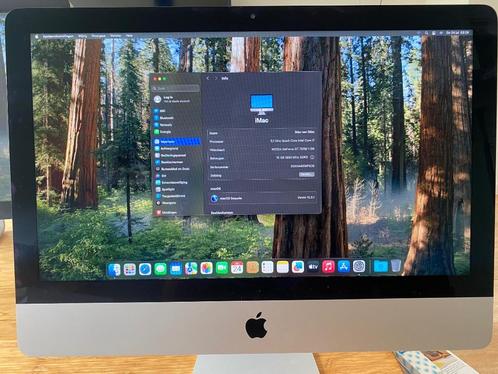
Task: Select Bluetooth in the settings sidebar
Action: (176, 118)
